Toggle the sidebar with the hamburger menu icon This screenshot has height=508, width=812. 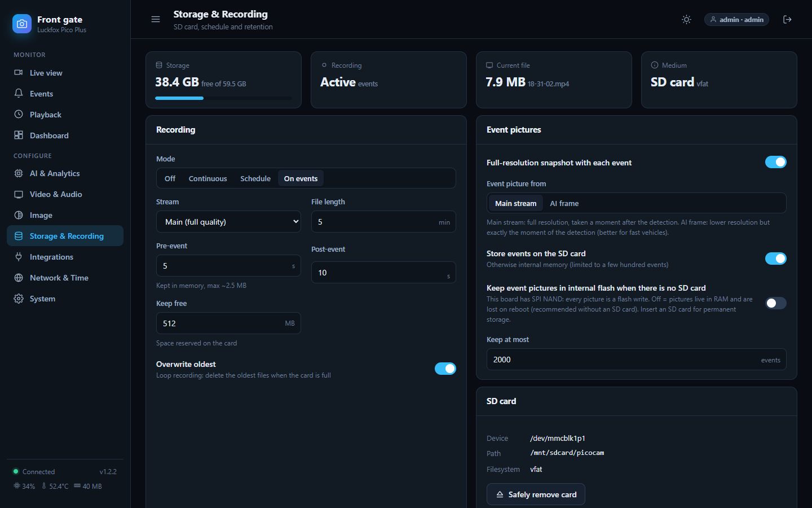coord(156,19)
